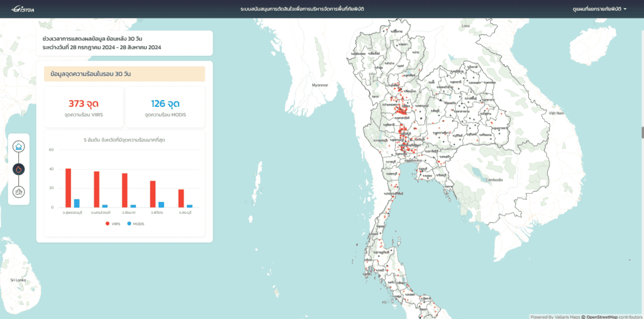Select the fire hotspot icon in sidebar
The width and height of the screenshot is (644, 319).
19,169
